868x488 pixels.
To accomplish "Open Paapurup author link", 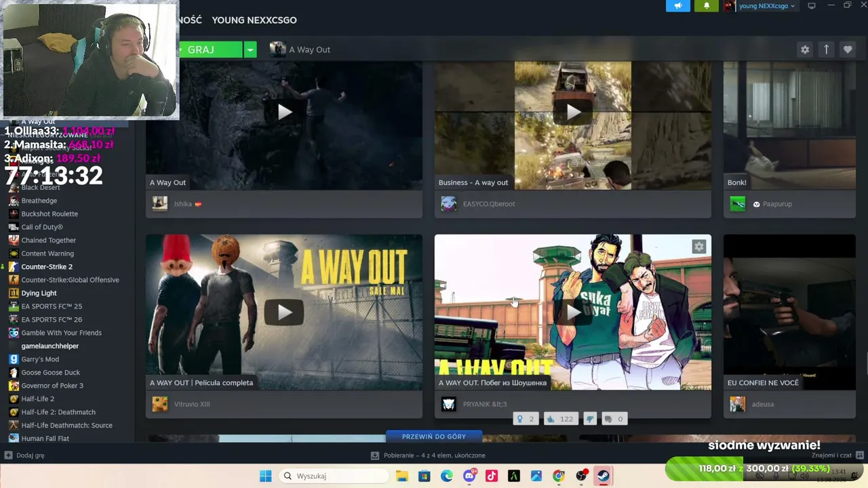I will 777,203.
